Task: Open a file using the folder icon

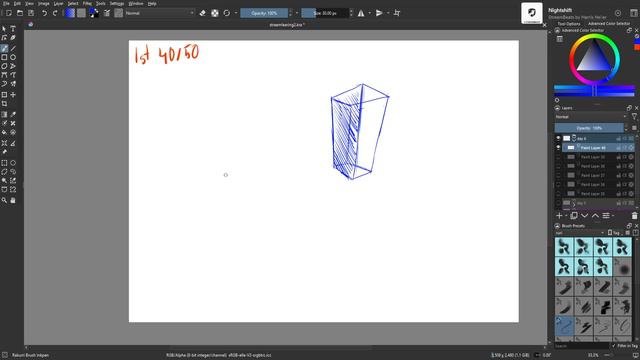Action: [x=20, y=13]
